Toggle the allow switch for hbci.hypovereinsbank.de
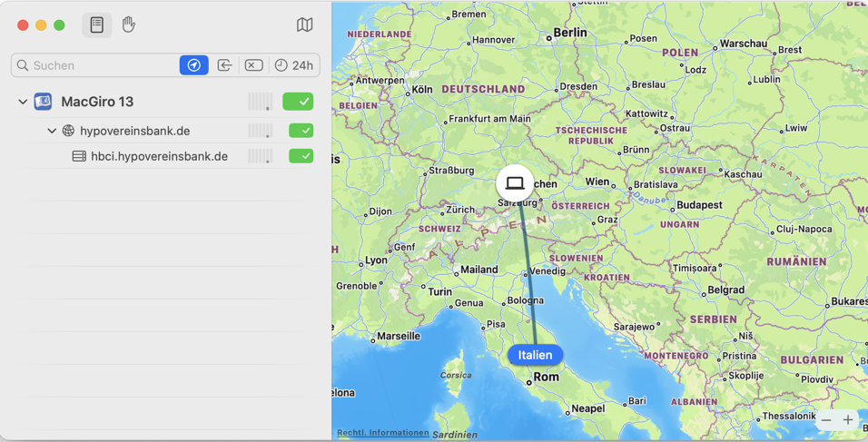 coord(301,156)
